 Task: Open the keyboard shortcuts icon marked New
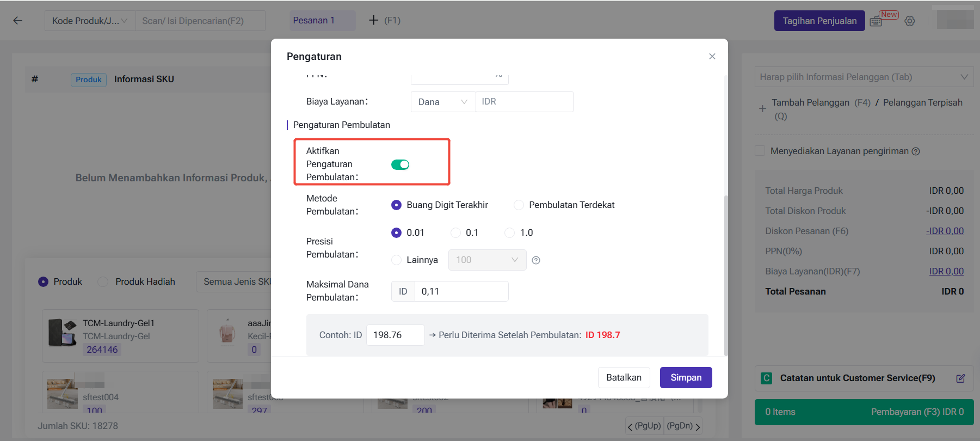(876, 21)
